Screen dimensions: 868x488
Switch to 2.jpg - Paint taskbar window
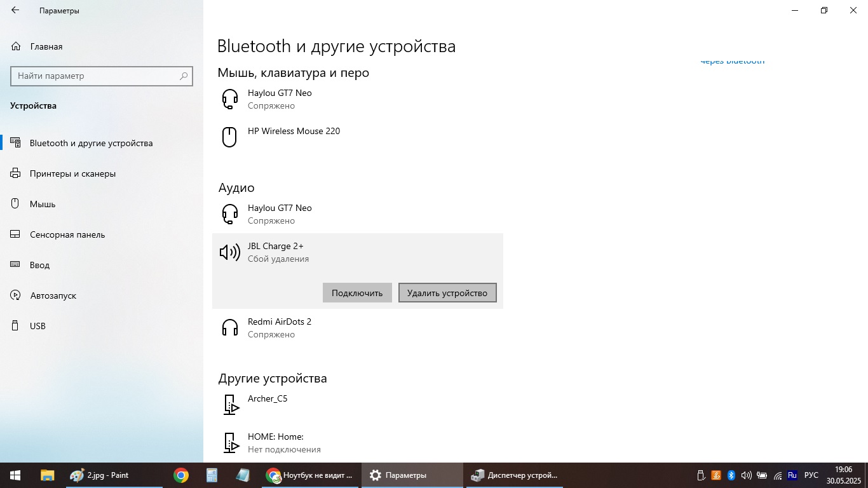coord(114,475)
